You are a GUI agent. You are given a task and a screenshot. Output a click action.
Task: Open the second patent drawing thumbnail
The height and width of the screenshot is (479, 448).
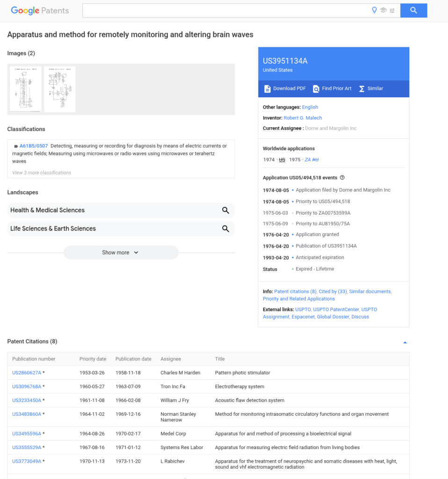click(x=60, y=89)
